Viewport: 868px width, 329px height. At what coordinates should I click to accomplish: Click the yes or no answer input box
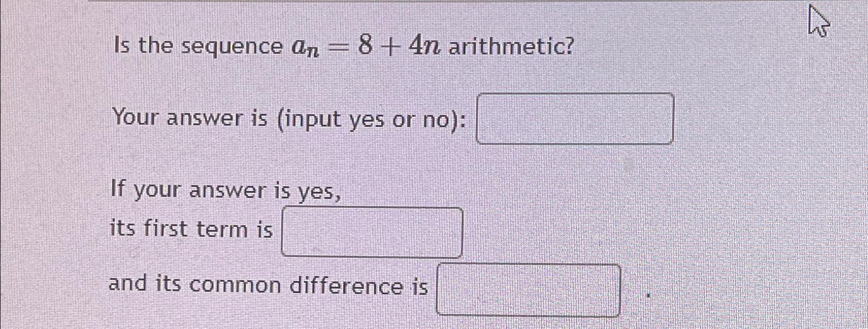[x=576, y=119]
